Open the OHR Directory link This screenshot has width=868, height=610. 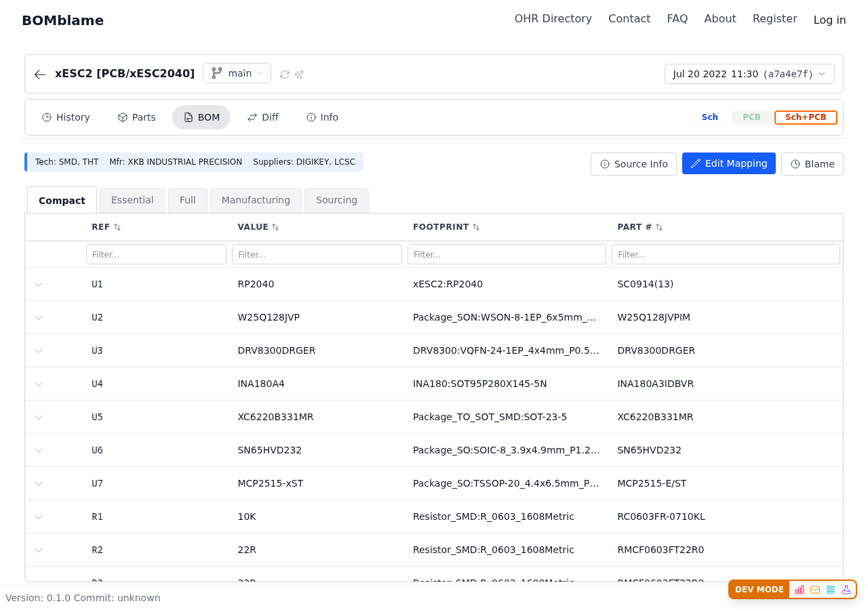553,19
